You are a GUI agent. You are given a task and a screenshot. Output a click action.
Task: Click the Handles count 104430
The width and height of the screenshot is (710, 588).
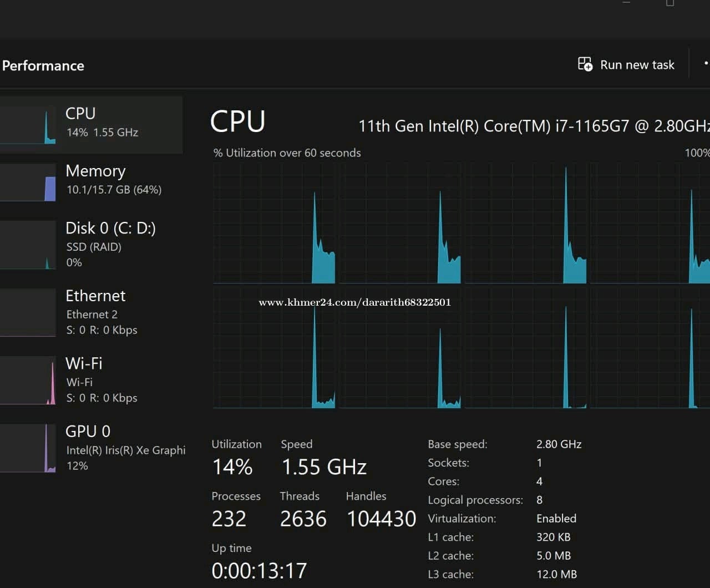click(x=381, y=519)
